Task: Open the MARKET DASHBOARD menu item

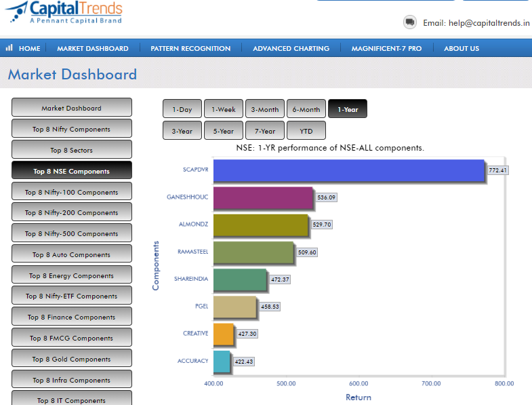Action: 93,48
